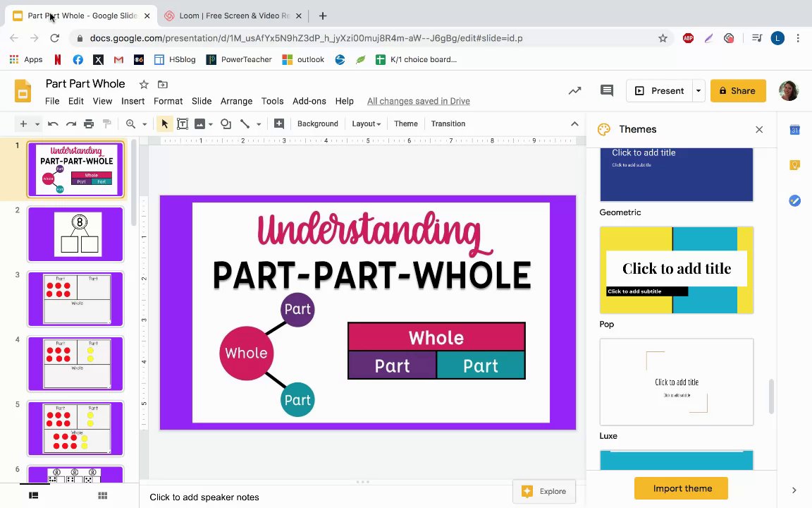812x508 pixels.
Task: Open the Add-ons menu
Action: coord(309,101)
